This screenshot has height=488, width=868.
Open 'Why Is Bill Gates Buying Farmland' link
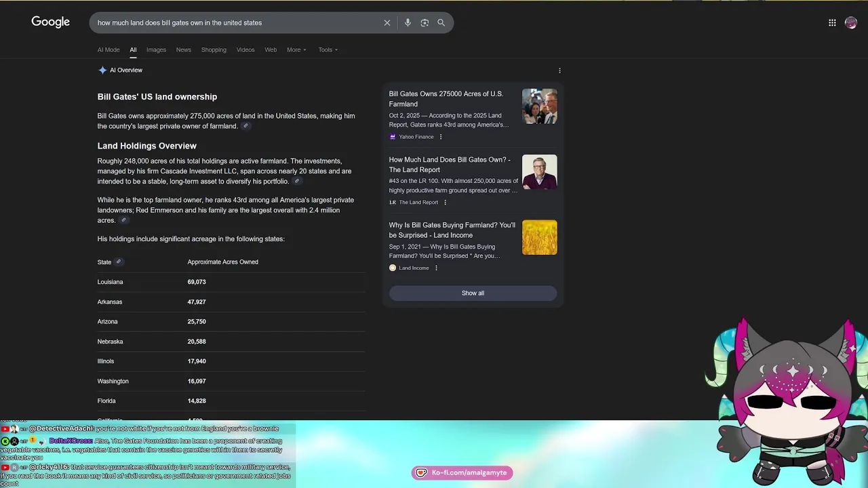tap(452, 230)
